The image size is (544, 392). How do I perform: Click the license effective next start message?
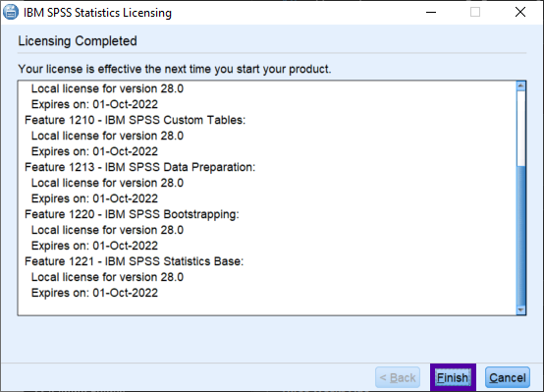click(175, 69)
